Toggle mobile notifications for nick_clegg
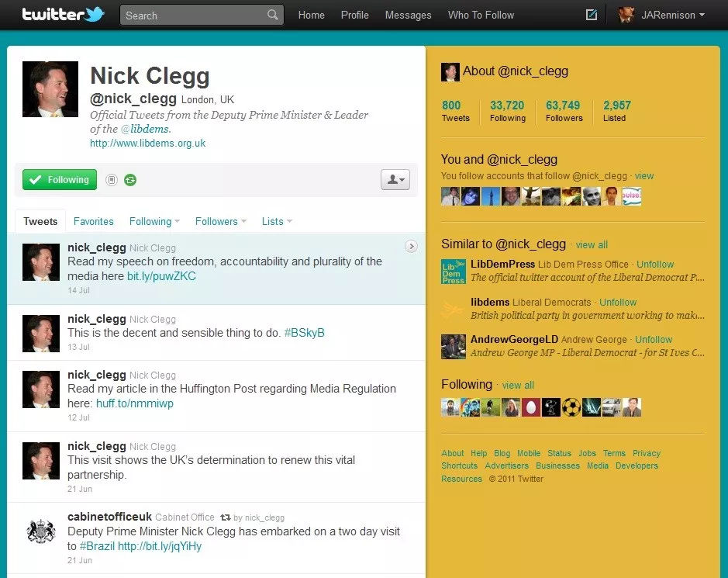The image size is (728, 578). click(112, 180)
